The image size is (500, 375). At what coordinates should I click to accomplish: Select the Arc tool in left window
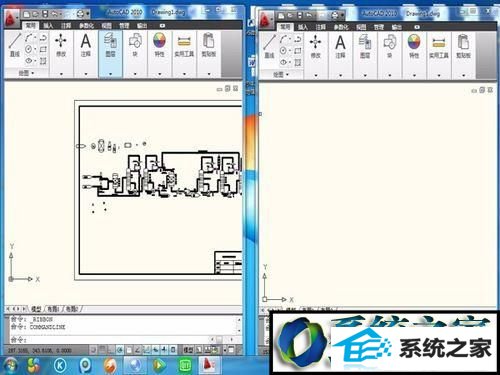(29, 38)
